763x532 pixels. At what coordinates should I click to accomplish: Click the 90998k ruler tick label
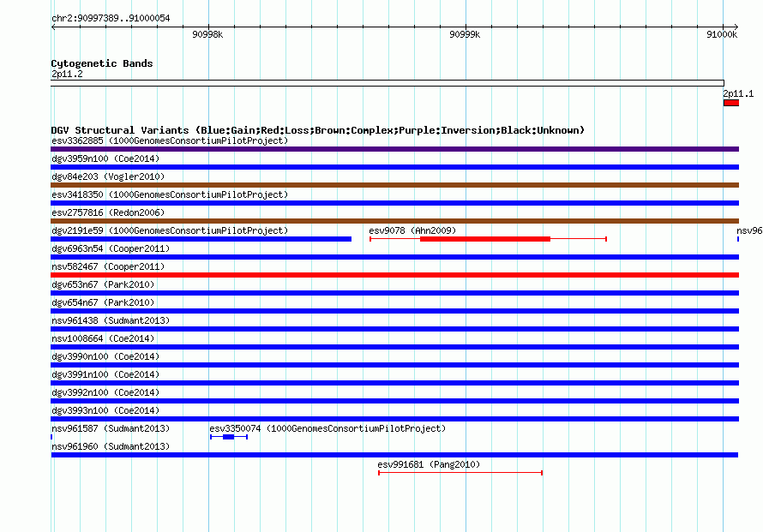pyautogui.click(x=207, y=34)
